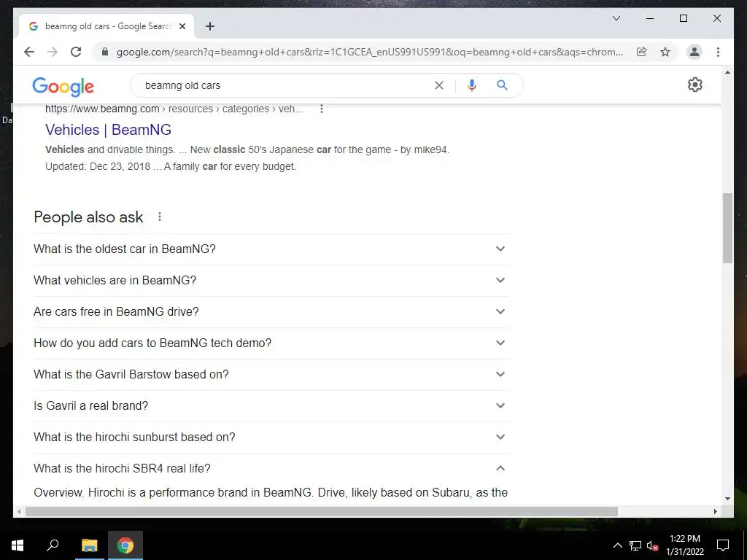Open Windows taskbar search
The width and height of the screenshot is (747, 560).
53,545
